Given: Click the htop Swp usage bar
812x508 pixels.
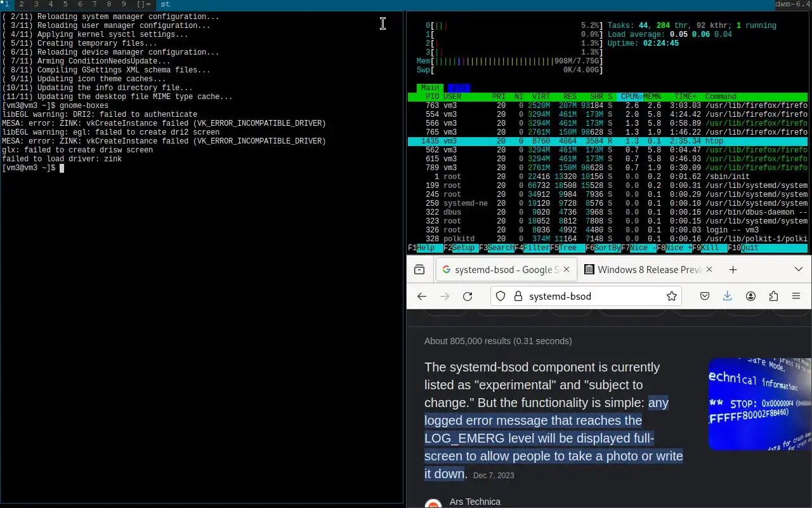Looking at the screenshot, I should tap(509, 70).
